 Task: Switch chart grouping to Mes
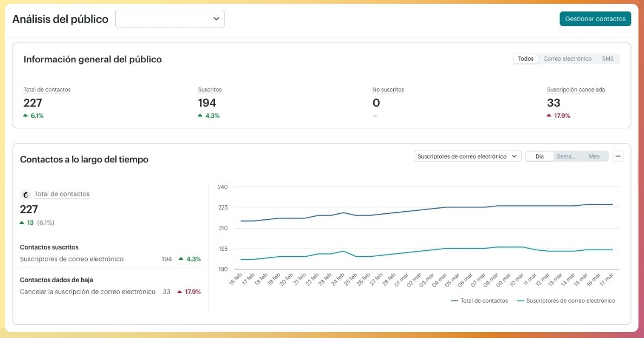pos(594,156)
